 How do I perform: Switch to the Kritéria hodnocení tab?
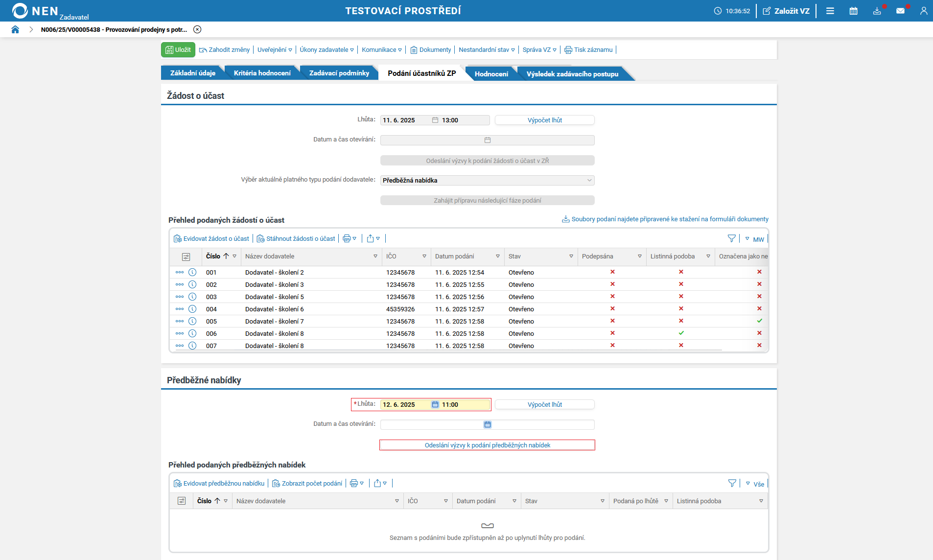[x=262, y=73]
